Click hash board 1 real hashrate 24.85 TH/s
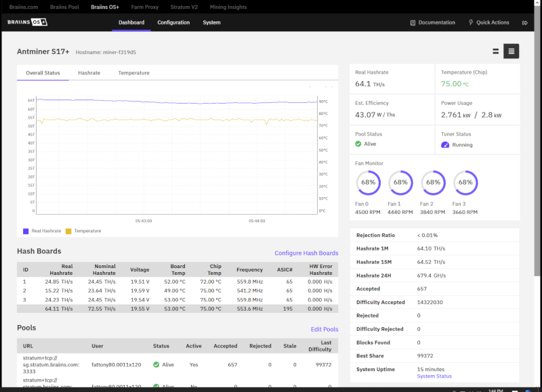This screenshot has height=392, width=542. 59,282
